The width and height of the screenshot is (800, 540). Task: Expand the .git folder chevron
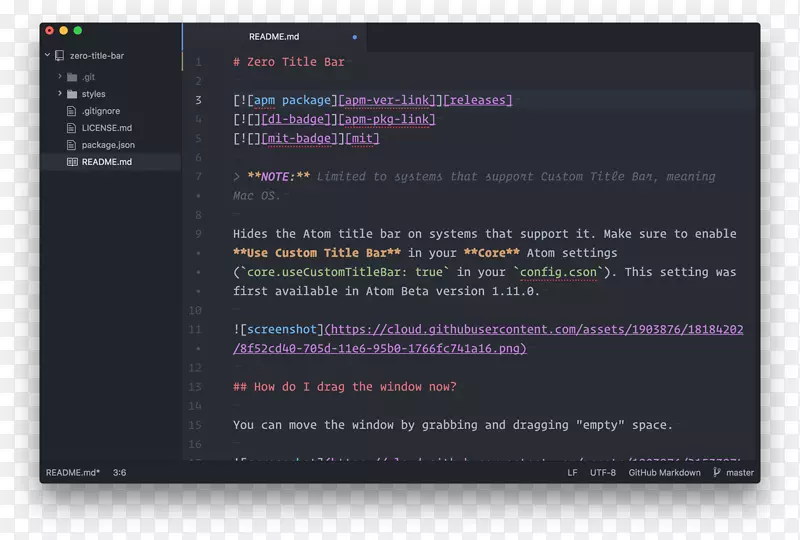[60, 76]
